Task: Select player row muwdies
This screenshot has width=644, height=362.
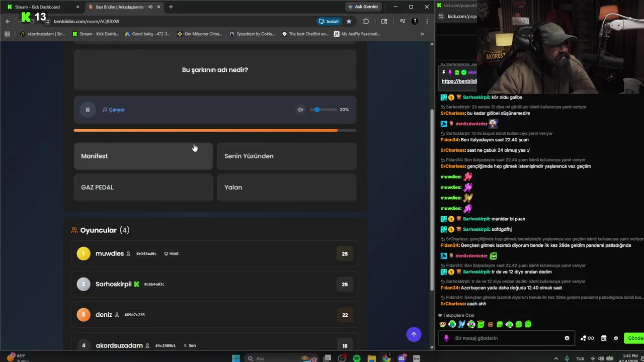Action: point(215,253)
